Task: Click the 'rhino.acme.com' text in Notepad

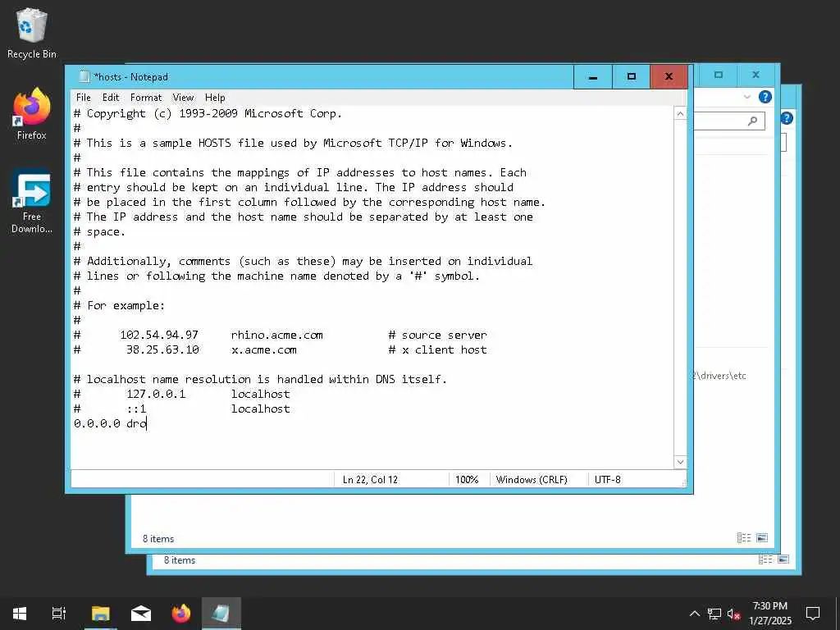Action: coord(277,336)
